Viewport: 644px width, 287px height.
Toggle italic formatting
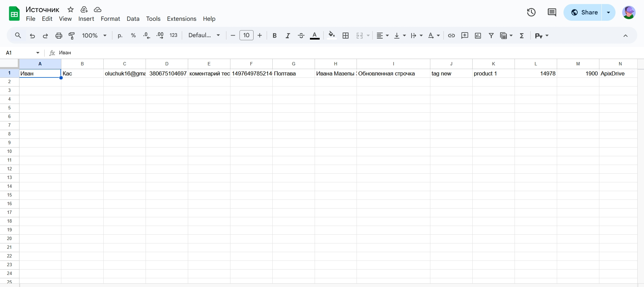click(x=288, y=36)
